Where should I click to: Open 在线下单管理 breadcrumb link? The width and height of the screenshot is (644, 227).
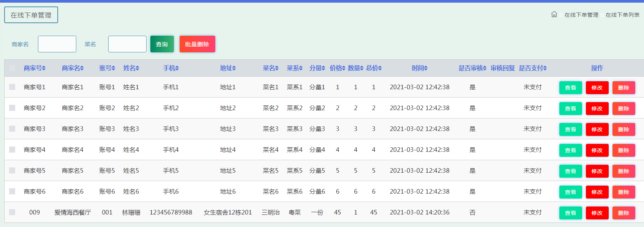pos(581,15)
